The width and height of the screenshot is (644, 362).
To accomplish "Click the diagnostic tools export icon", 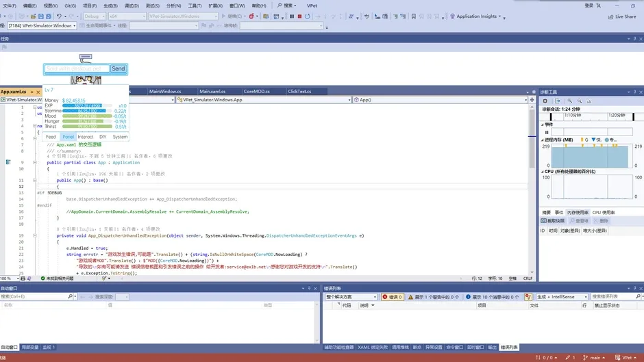I will coord(558,101).
